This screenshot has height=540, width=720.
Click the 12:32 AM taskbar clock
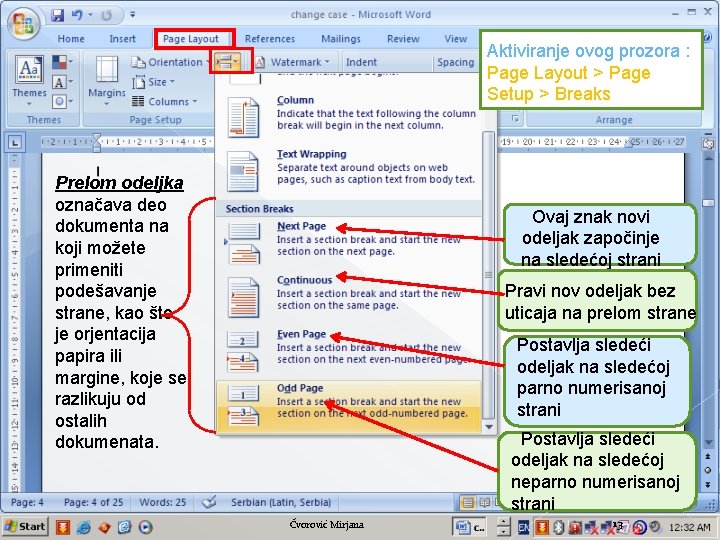pyautogui.click(x=690, y=527)
